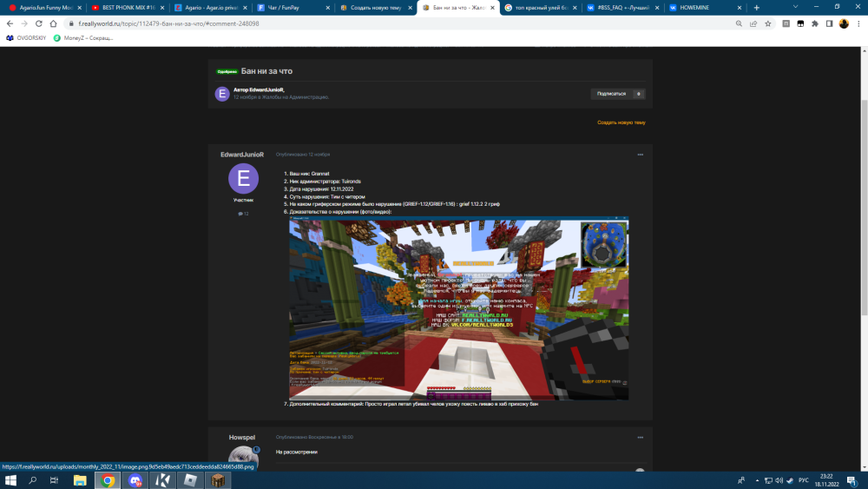Open the notification center icon
The image size is (868, 489).
click(852, 480)
